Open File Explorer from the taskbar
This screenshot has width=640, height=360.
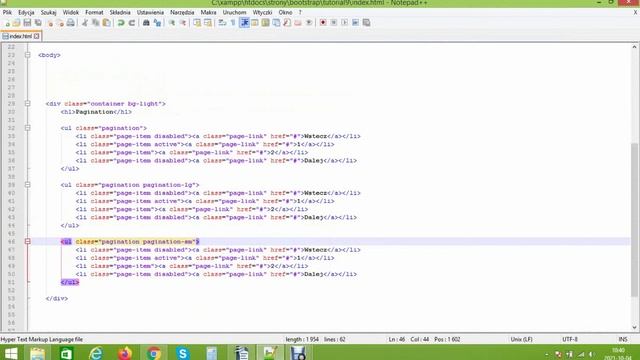38,353
